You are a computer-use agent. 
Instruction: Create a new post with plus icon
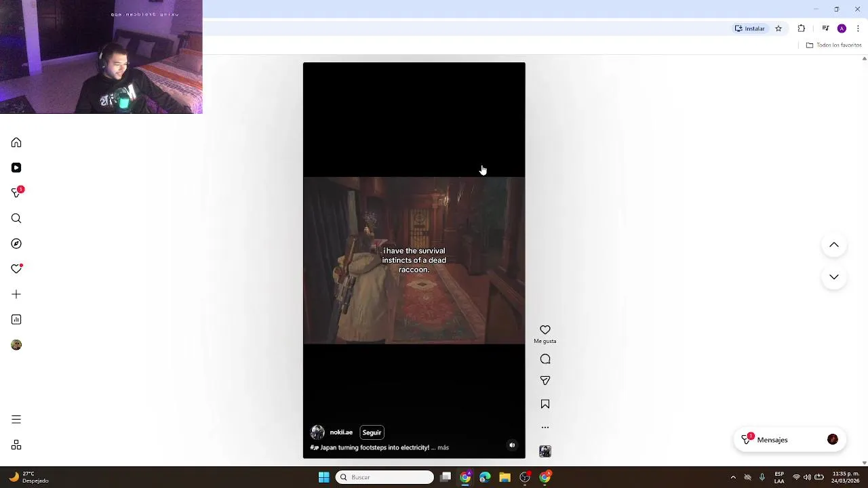(x=16, y=294)
